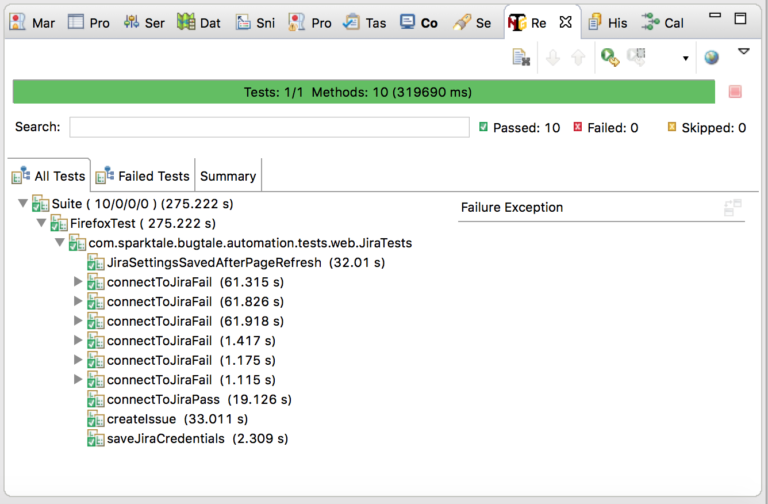
Task: Select the TestNG Results tab
Action: coord(527,23)
